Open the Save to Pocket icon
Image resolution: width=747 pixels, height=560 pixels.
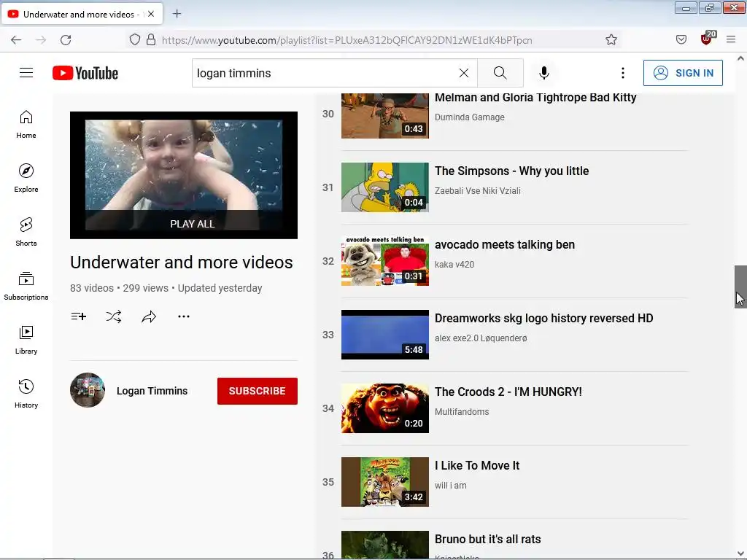click(x=681, y=39)
